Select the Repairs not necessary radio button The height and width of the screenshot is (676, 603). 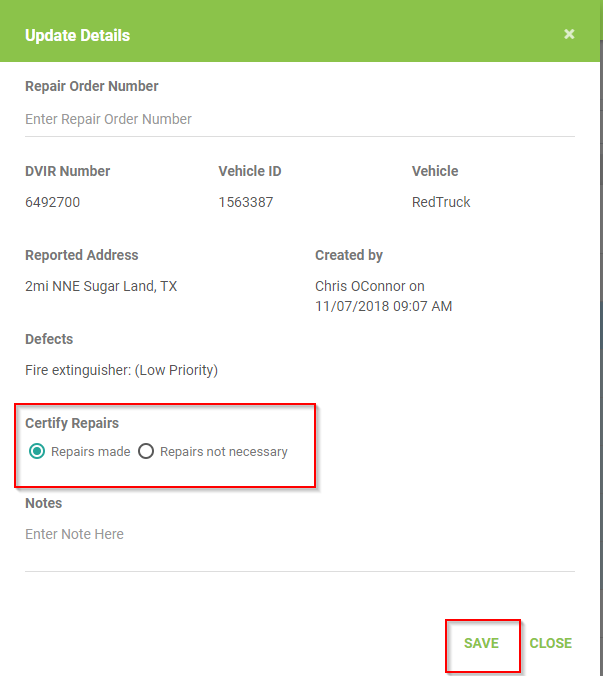146,452
